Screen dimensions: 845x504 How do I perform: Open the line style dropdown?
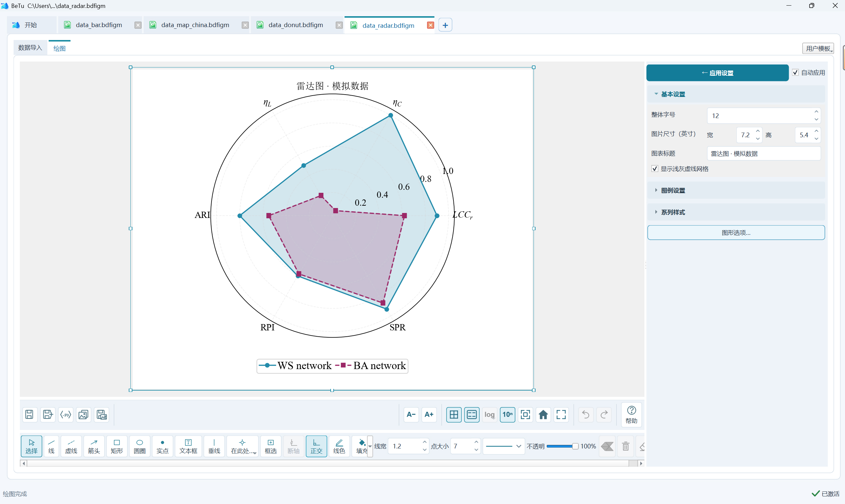(503, 446)
